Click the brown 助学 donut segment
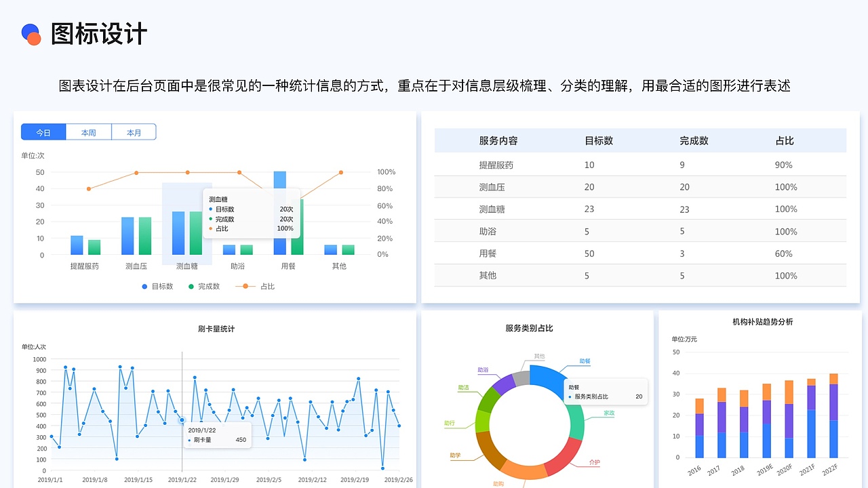Image resolution: width=868 pixels, height=488 pixels. pos(490,449)
